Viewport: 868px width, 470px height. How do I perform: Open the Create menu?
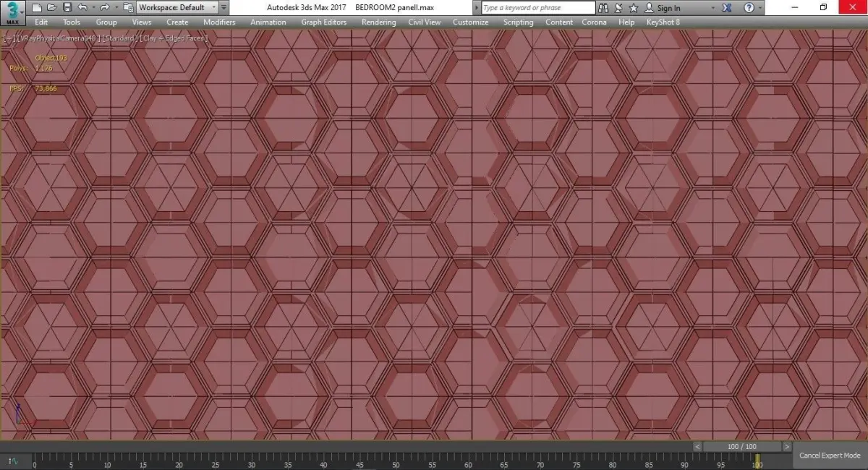coord(177,22)
